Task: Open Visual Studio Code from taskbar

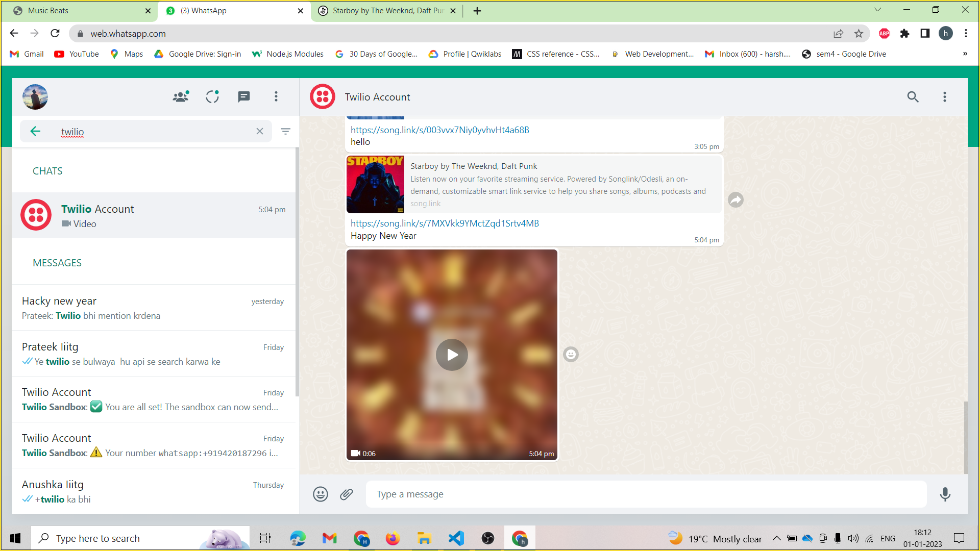Action: click(x=456, y=538)
